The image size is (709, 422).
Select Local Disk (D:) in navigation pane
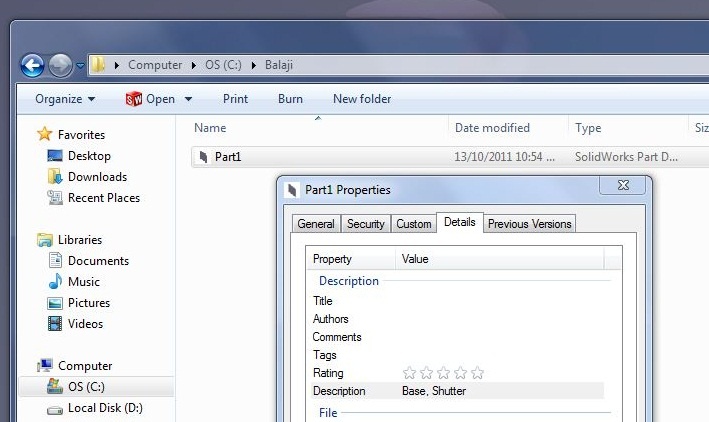(105, 408)
